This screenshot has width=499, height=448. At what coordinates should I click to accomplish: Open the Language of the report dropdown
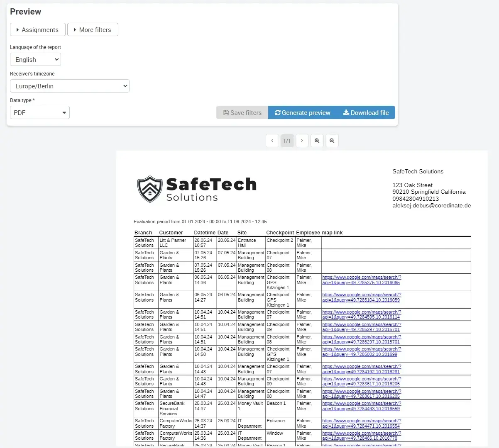35,59
